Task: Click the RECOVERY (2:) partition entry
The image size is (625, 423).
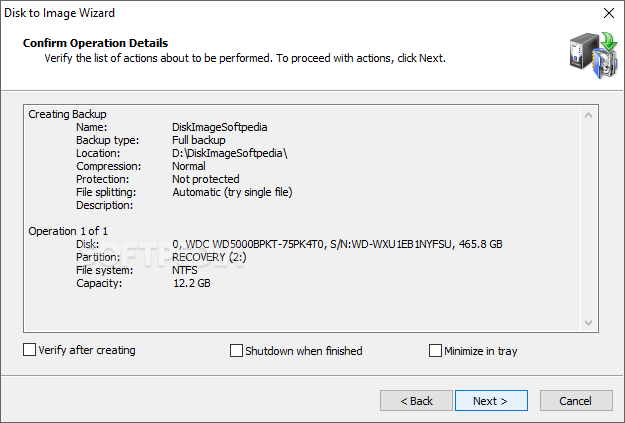Action: [209, 257]
